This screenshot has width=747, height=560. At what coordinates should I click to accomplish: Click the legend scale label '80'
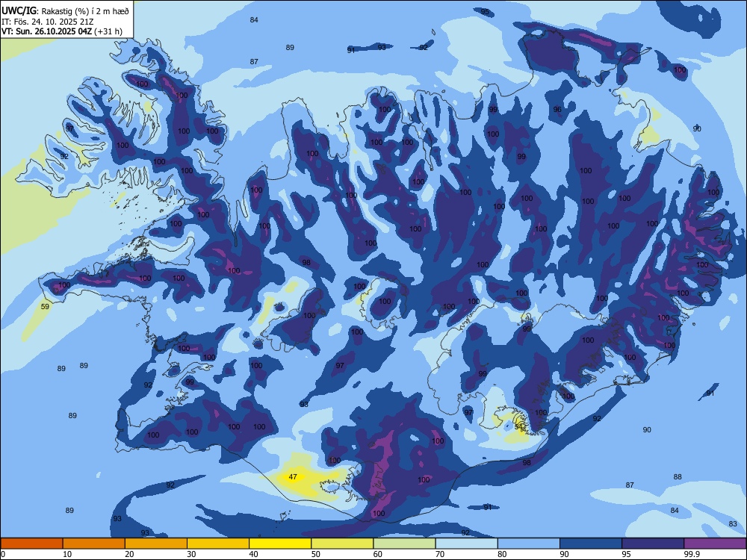click(x=502, y=554)
